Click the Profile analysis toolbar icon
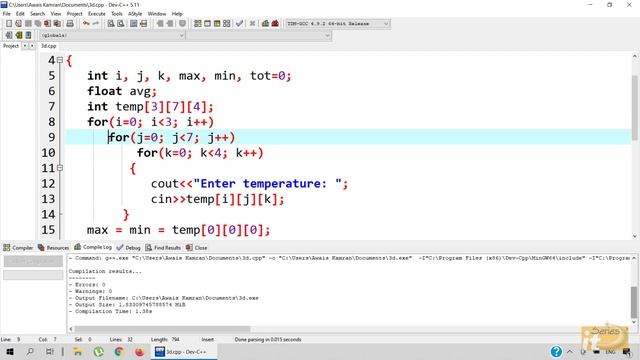Viewport: 640px width, 360px height. [x=265, y=24]
